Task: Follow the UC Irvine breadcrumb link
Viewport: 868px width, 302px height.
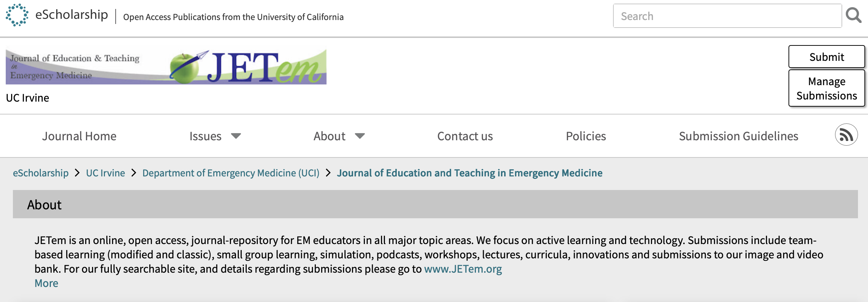Action: pos(105,173)
